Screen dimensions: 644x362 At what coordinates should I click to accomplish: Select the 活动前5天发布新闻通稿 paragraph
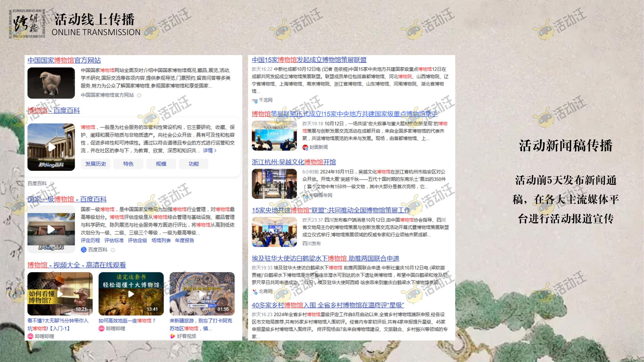(566, 199)
